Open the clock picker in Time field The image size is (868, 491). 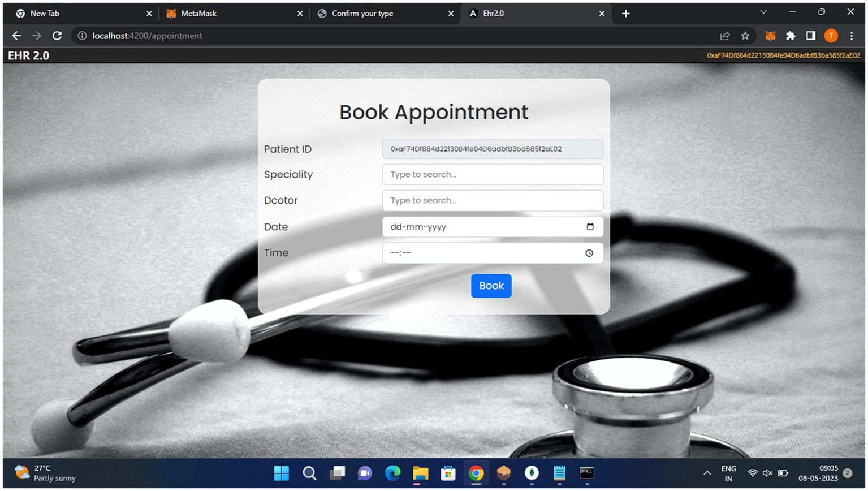589,253
